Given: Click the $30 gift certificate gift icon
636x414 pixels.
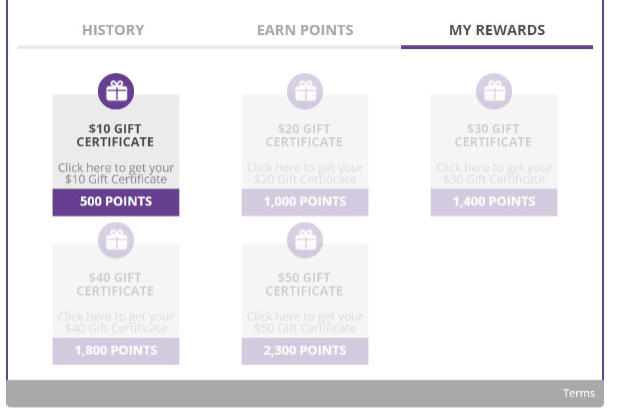Looking at the screenshot, I should (494, 91).
